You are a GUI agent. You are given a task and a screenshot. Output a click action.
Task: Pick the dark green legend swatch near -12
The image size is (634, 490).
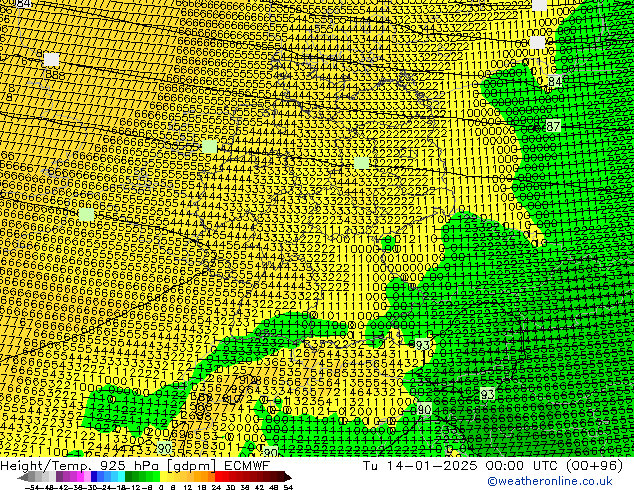pyautogui.click(x=129, y=477)
